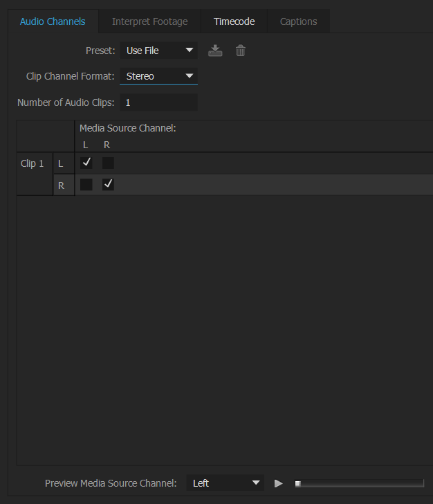Screen dimensions: 433x504
Task: Open the Preview Media Source Channel dropdown
Action: (225, 483)
